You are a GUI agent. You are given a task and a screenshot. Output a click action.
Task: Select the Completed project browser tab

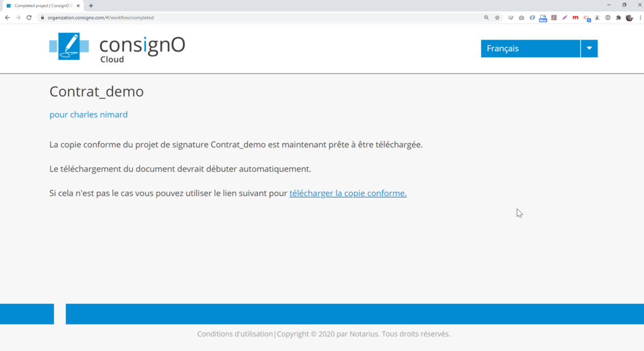pyautogui.click(x=42, y=6)
